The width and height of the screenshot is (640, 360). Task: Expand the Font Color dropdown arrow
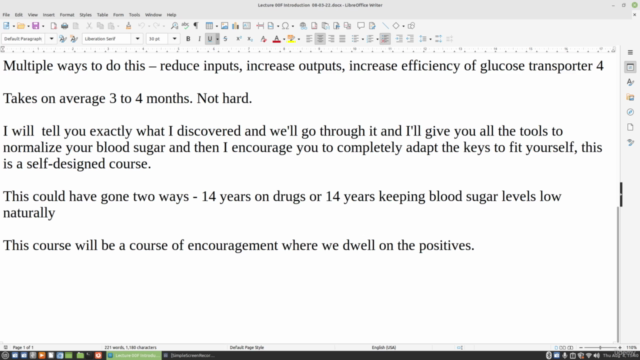point(284,39)
